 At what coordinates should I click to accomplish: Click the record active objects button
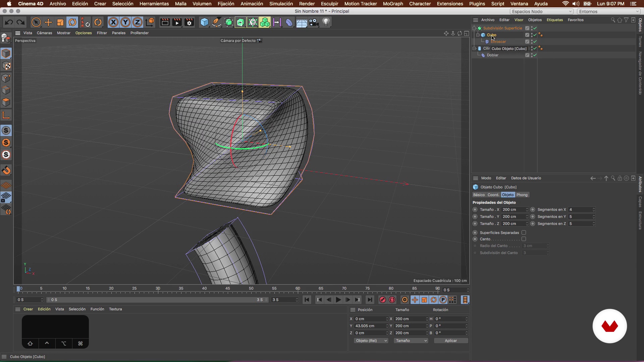coord(382,300)
